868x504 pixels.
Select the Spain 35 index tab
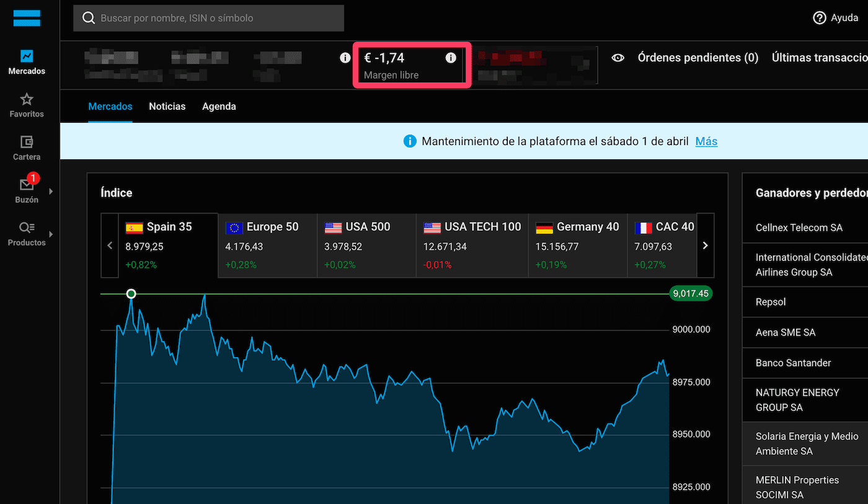168,245
